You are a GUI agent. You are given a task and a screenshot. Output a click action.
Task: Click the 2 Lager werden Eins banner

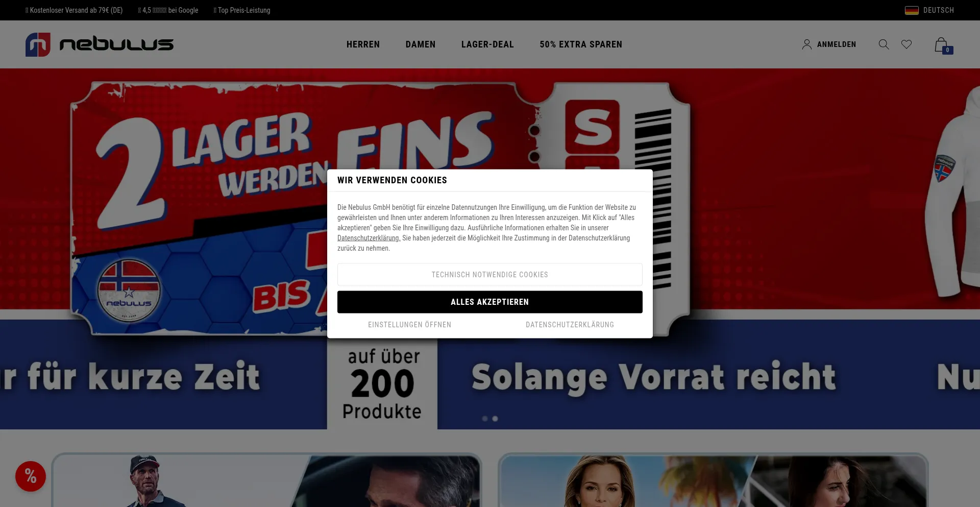(490, 249)
